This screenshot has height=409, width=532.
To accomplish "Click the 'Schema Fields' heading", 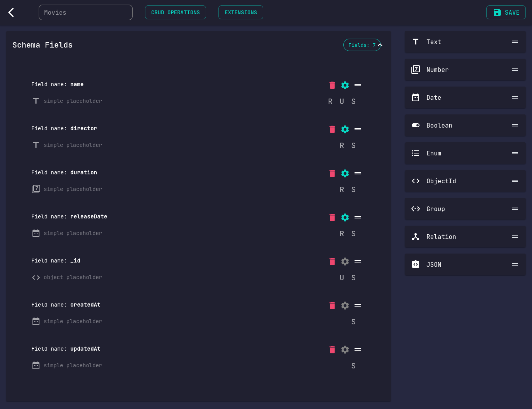I will point(43,45).
